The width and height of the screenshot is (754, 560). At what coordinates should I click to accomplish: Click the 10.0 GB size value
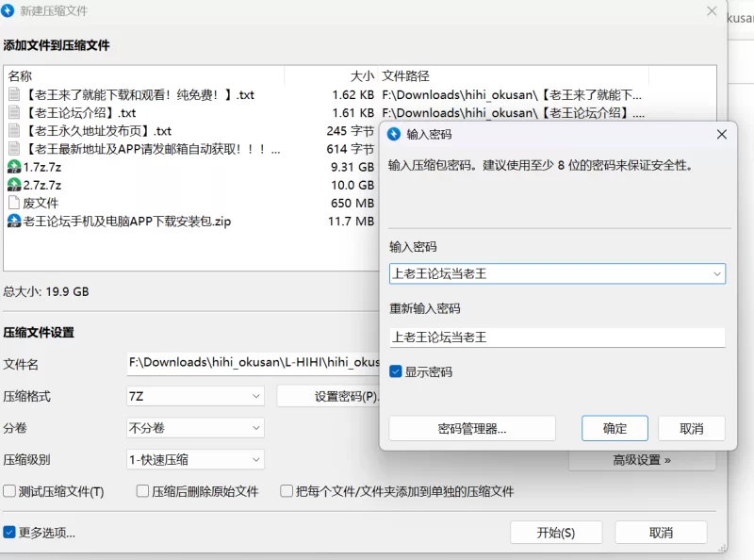pos(352,185)
